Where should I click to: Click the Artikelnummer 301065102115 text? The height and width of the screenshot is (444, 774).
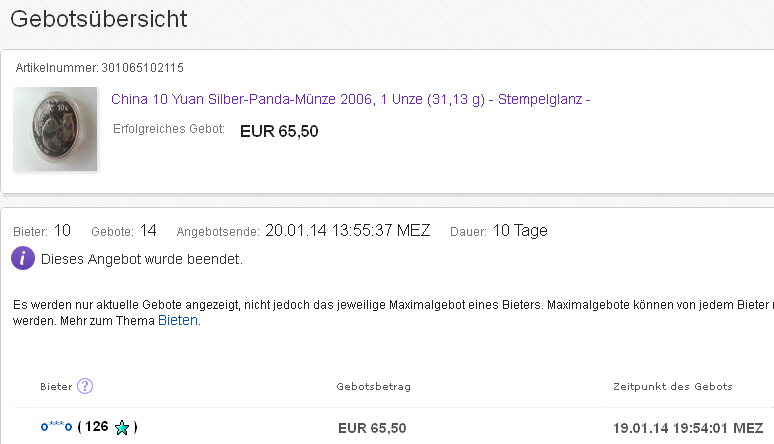tap(99, 68)
